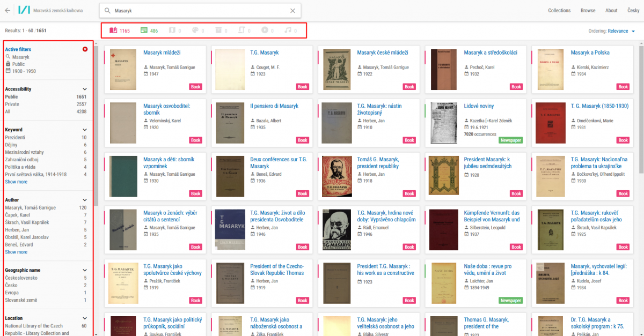Collapse the Accessibility filter section
Viewport: 644px width, 336px height.
coord(84,89)
